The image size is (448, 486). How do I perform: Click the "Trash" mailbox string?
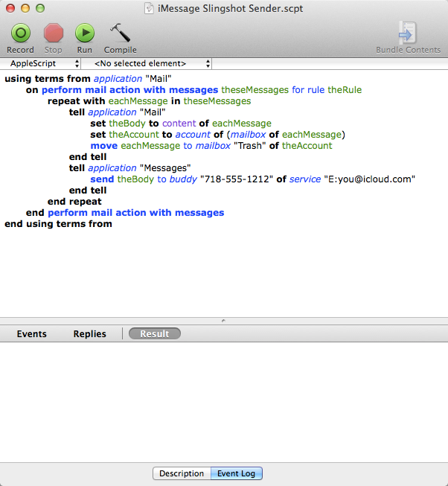pos(250,146)
